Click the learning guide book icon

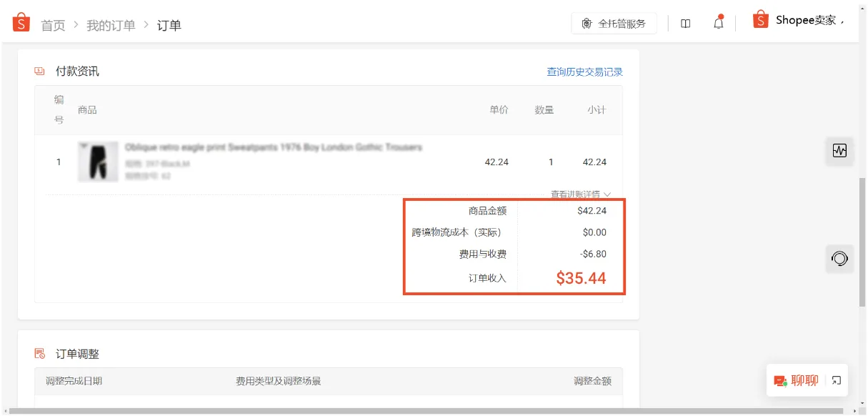point(685,23)
